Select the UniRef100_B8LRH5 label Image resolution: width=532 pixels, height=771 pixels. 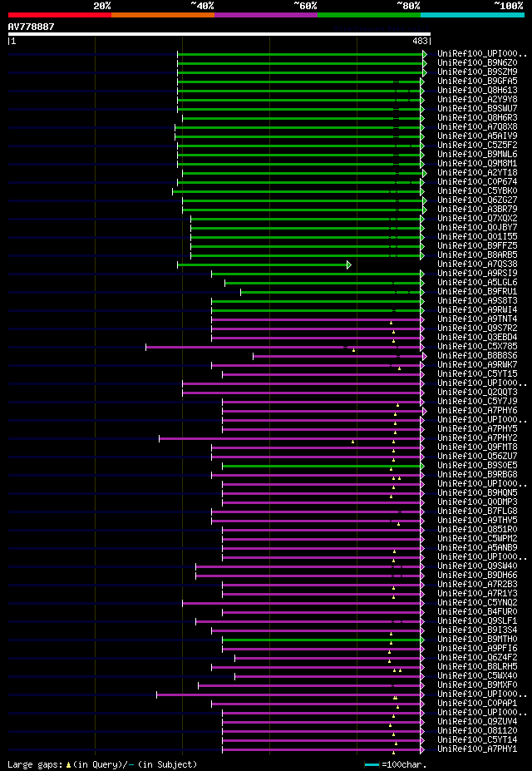(x=477, y=666)
